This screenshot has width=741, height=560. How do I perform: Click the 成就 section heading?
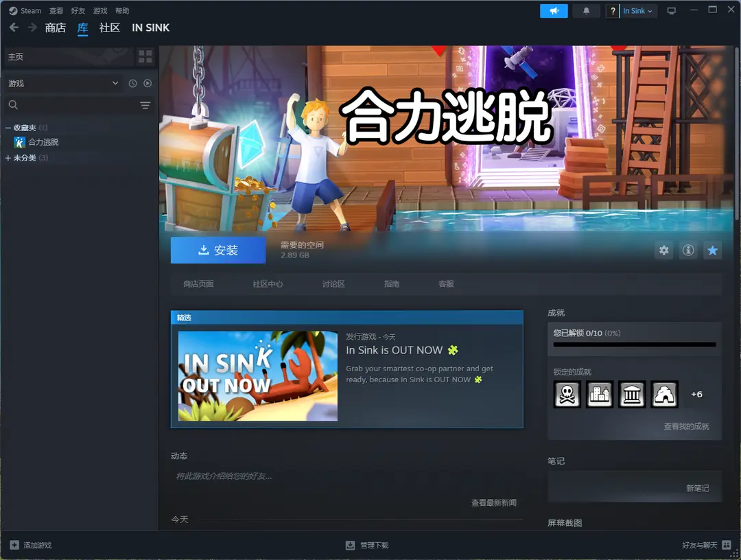pos(556,313)
